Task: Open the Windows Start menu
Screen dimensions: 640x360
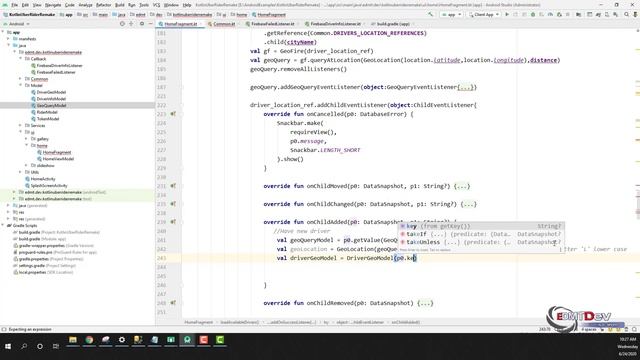Action: coord(8,346)
